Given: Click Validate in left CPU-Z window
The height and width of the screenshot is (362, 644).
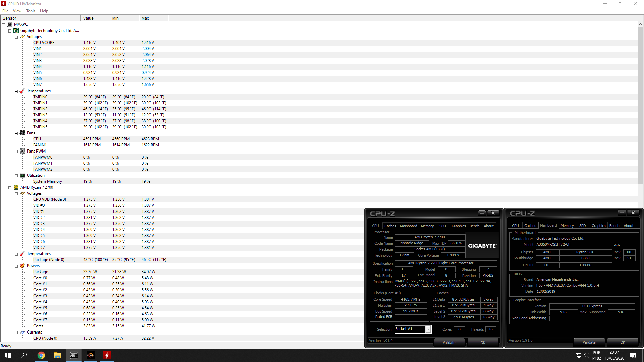Looking at the screenshot, I should [x=449, y=343].
